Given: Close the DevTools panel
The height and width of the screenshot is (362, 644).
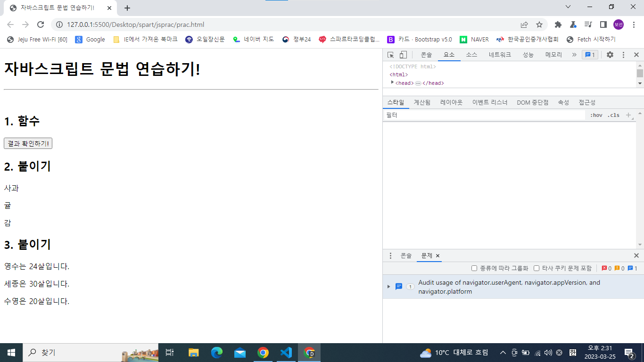Looking at the screenshot, I should click(636, 55).
